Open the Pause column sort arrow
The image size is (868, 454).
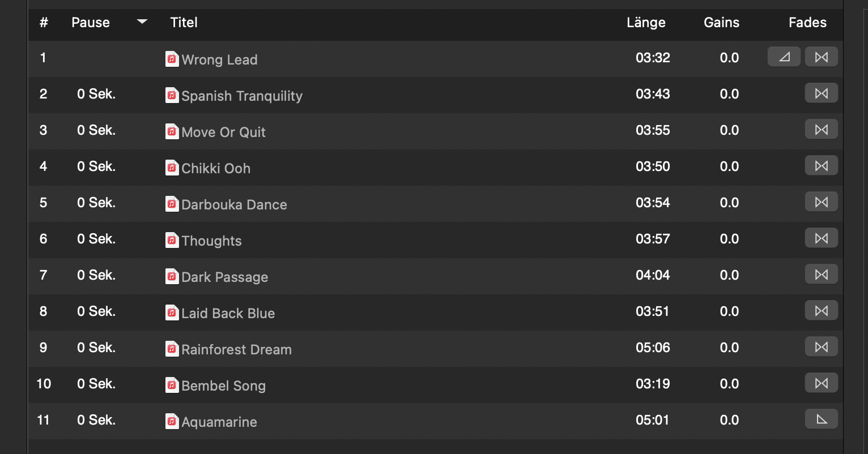pyautogui.click(x=142, y=22)
